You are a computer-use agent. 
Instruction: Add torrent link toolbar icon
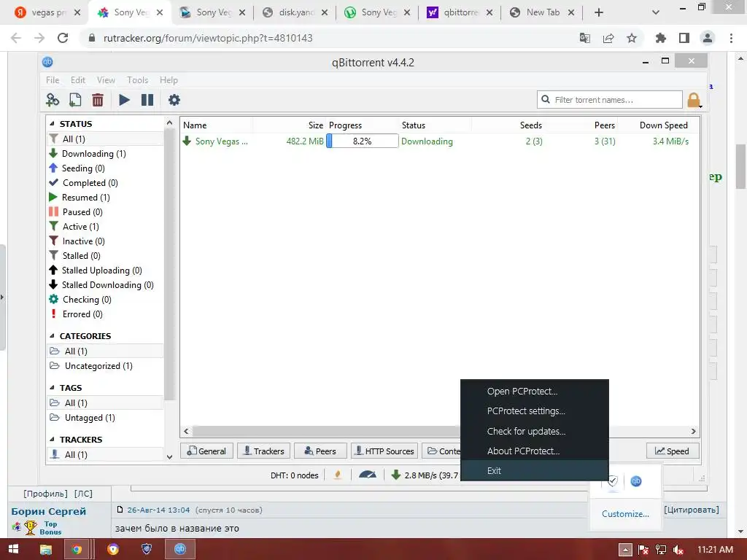(53, 100)
